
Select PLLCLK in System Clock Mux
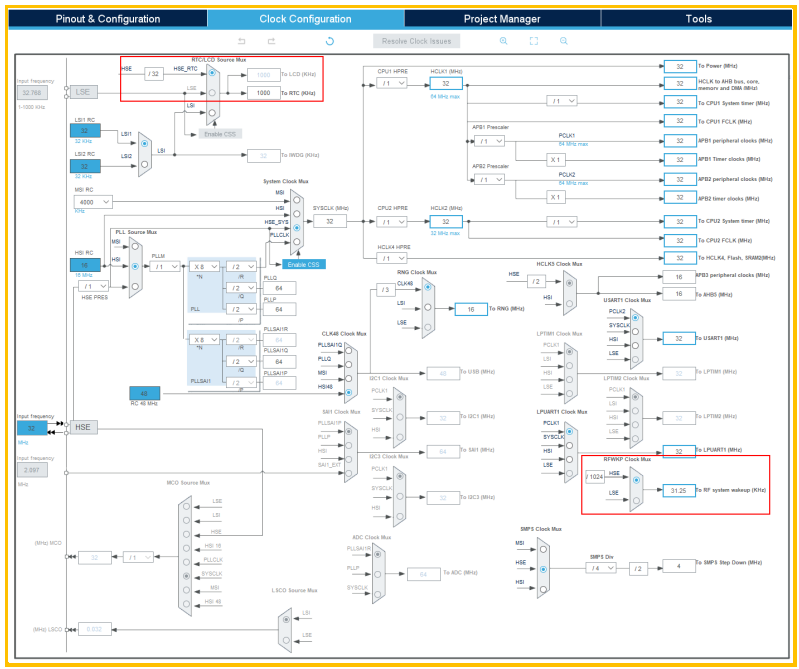tap(296, 241)
